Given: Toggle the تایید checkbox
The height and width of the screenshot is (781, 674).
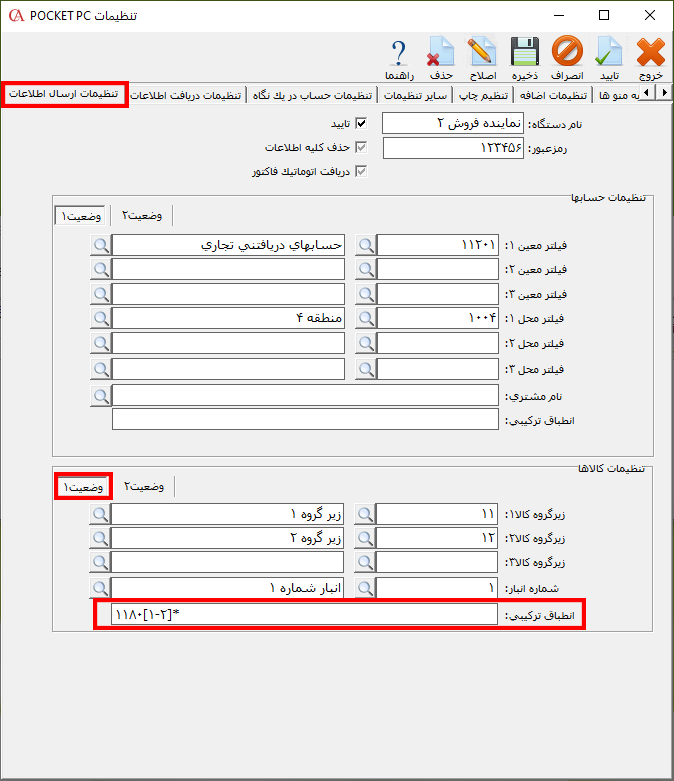Looking at the screenshot, I should [x=362, y=123].
